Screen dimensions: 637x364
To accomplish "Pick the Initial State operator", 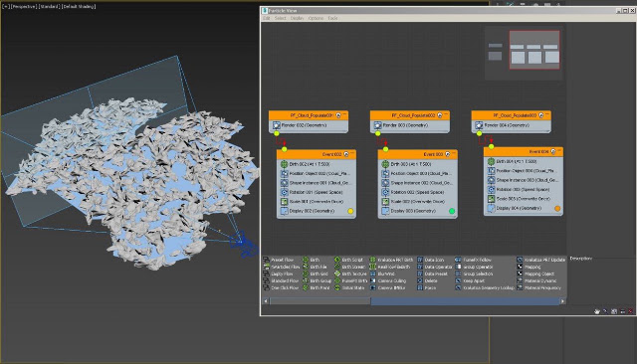I will click(349, 287).
